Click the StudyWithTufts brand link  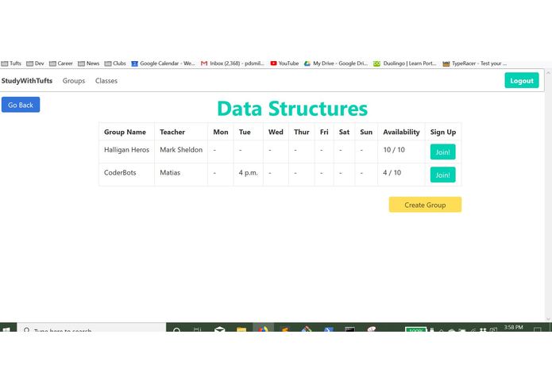click(27, 80)
